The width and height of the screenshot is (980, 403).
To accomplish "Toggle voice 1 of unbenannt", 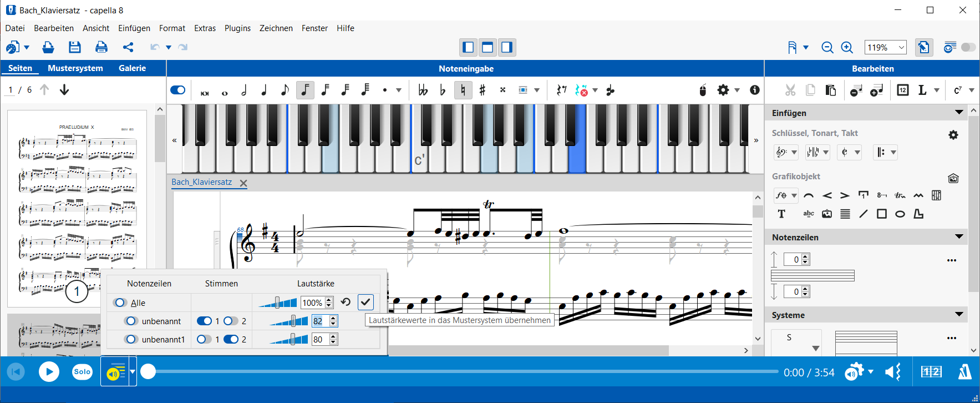I will 204,321.
